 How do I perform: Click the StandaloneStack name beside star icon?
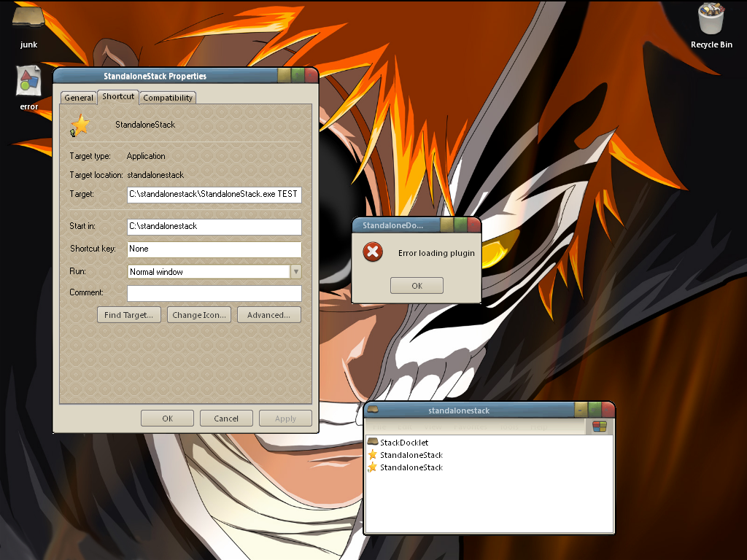145,124
